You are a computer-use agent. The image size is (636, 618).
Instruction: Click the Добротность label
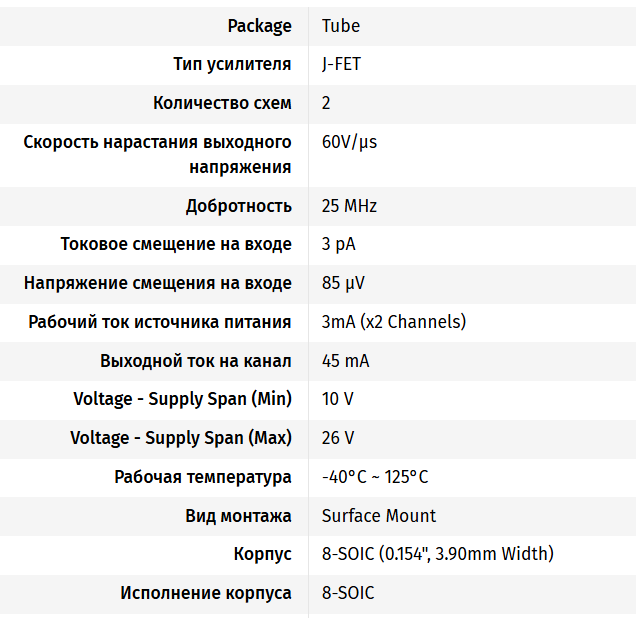click(238, 207)
